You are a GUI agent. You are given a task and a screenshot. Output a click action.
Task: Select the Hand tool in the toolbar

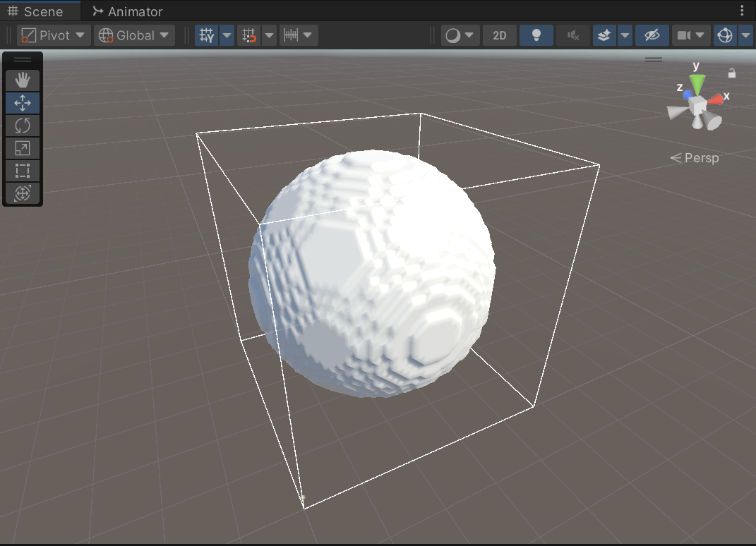22,80
